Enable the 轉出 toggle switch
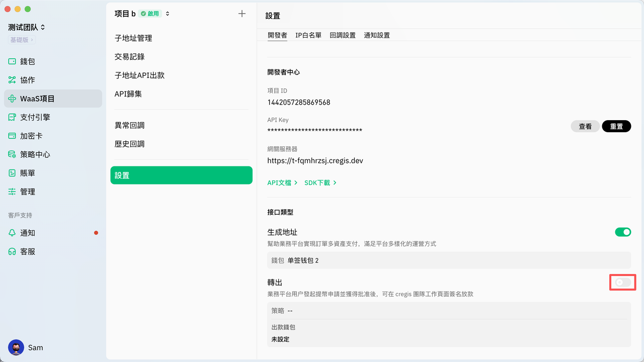Viewport: 644px width, 362px height. tap(623, 283)
